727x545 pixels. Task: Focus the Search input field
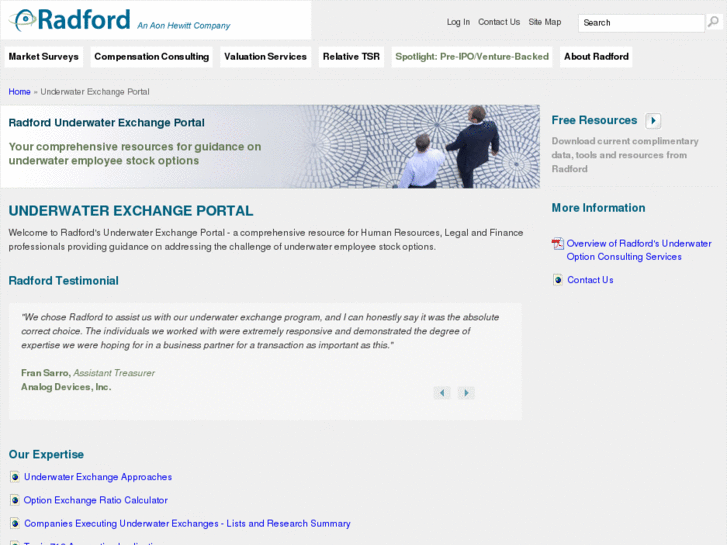tap(641, 23)
